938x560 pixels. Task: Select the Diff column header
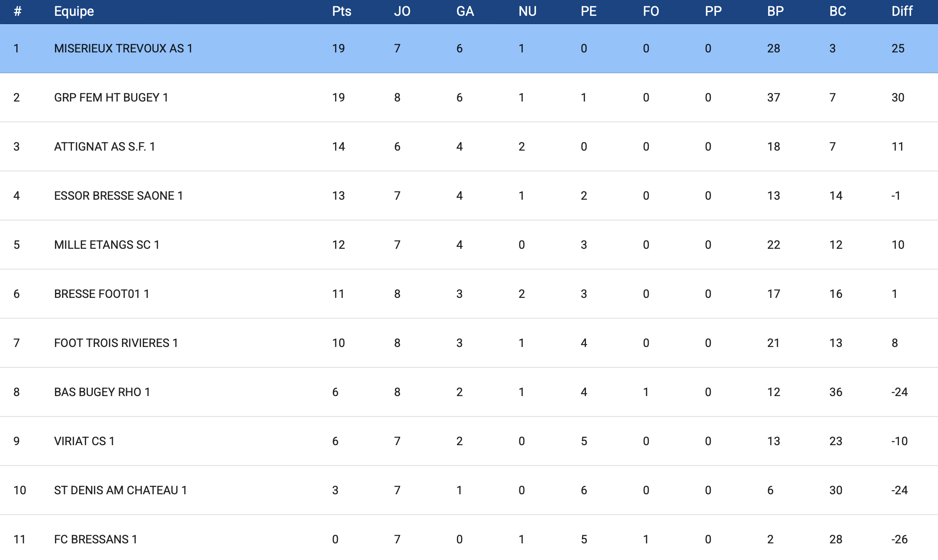(x=902, y=11)
